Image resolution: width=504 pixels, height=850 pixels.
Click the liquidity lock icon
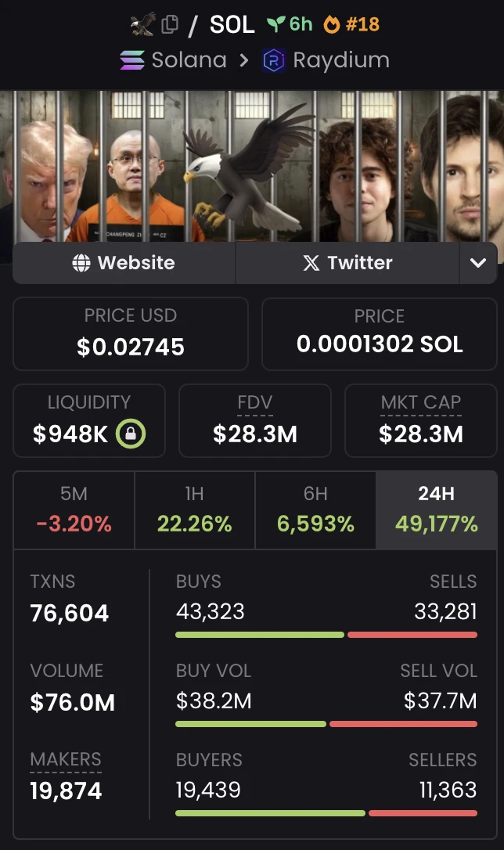131,434
